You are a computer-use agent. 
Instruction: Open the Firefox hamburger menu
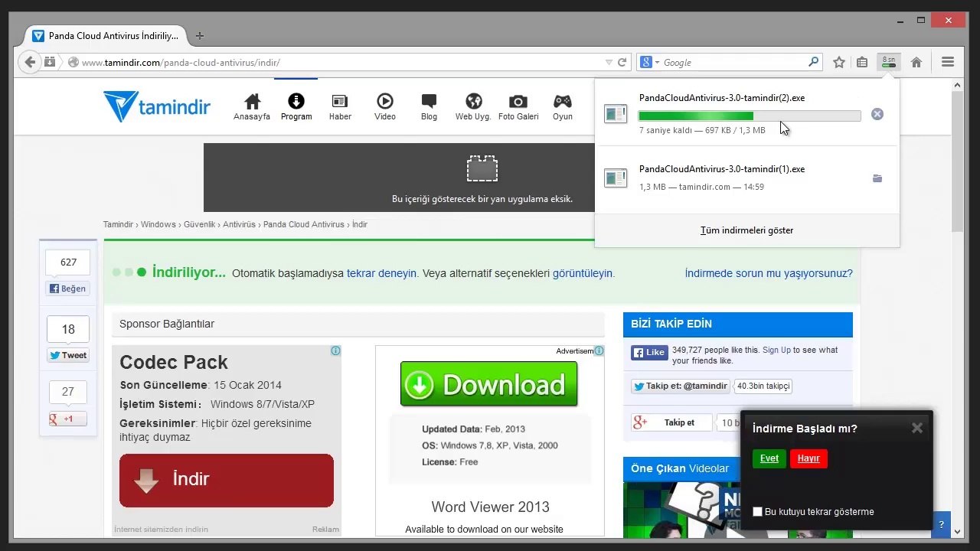point(948,63)
